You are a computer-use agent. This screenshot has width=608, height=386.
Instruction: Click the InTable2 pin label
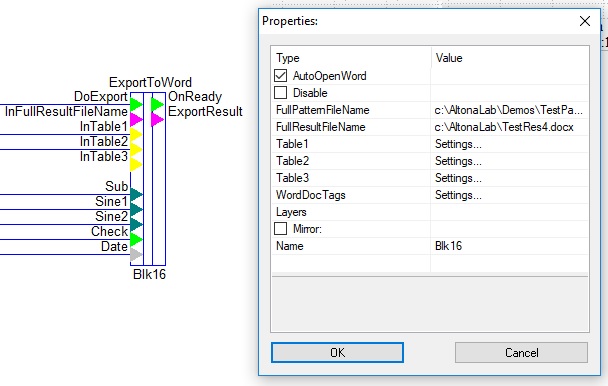(x=104, y=142)
